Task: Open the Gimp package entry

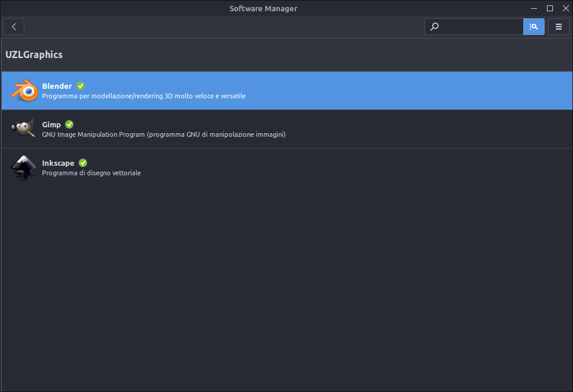Action: tap(287, 129)
